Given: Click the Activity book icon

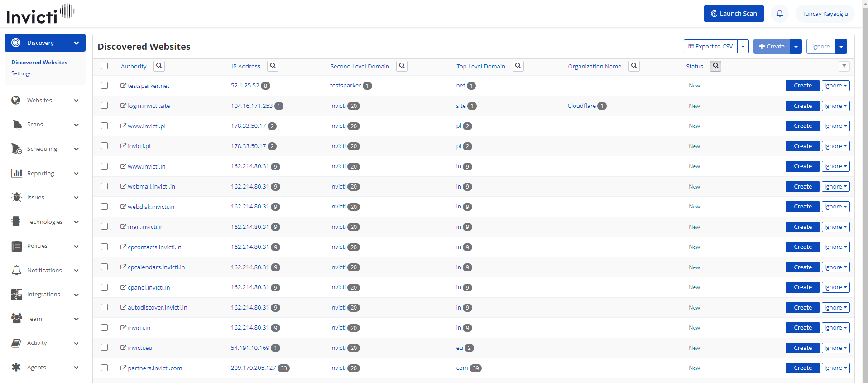Looking at the screenshot, I should coord(16,343).
